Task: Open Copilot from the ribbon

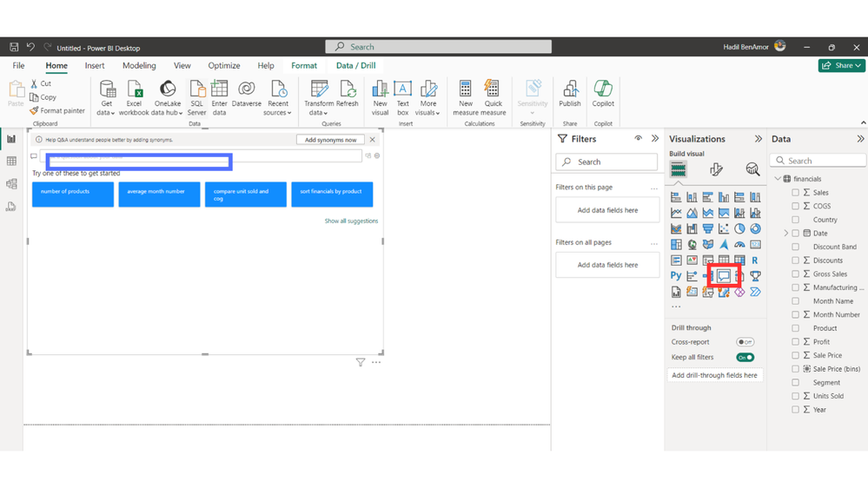Action: [603, 94]
